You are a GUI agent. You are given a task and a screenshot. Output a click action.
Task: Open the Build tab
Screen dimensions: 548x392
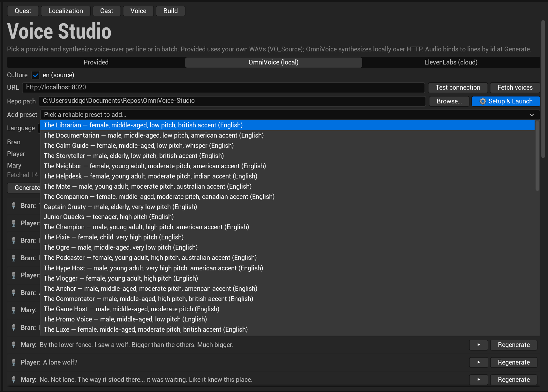click(x=170, y=11)
